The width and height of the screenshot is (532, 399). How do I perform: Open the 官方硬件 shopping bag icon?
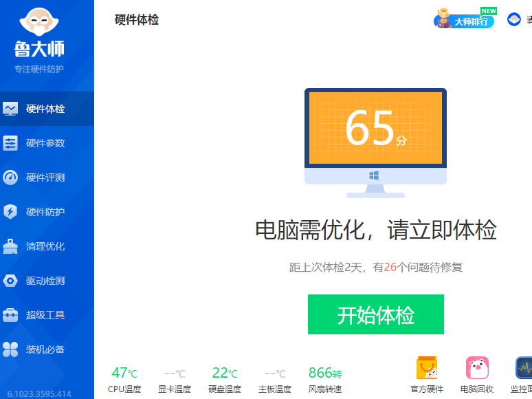427,367
